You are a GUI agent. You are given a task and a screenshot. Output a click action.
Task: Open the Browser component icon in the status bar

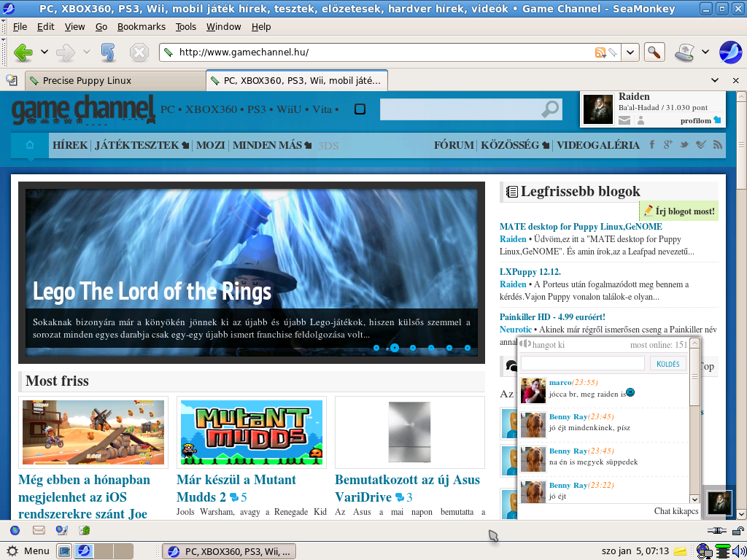[15, 530]
